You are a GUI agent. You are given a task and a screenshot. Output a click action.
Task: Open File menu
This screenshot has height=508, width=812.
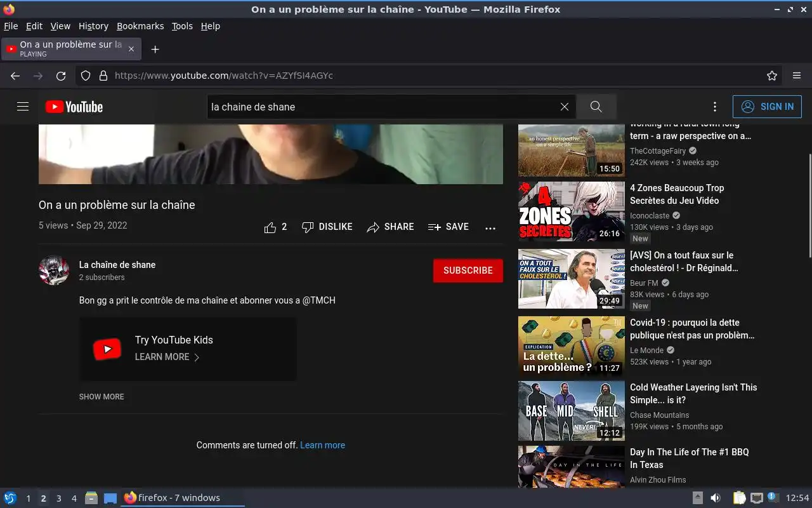point(11,26)
